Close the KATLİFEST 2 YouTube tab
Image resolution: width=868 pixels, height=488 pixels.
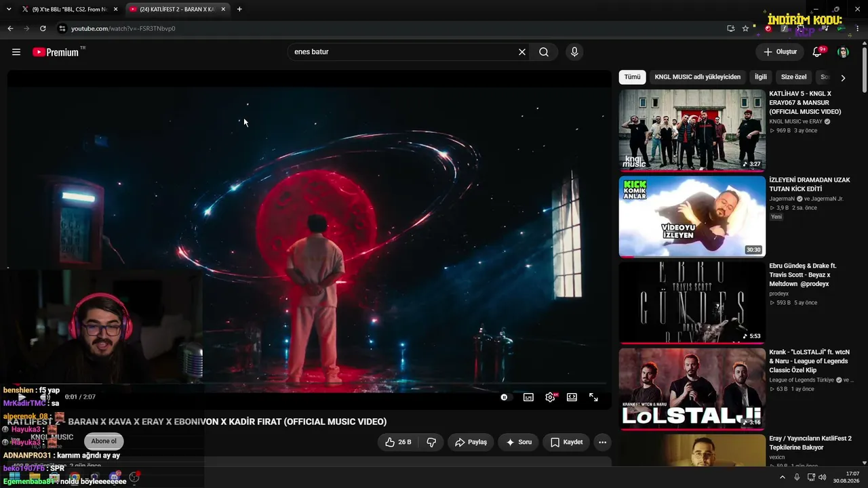tap(223, 9)
